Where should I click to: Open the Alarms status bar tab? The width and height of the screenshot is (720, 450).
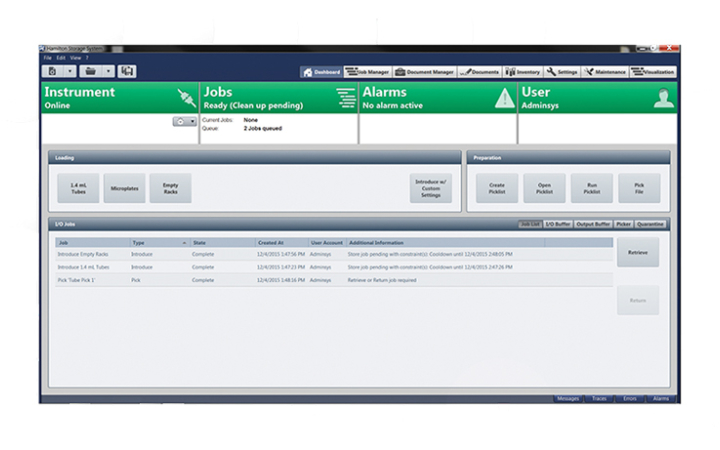[661, 399]
